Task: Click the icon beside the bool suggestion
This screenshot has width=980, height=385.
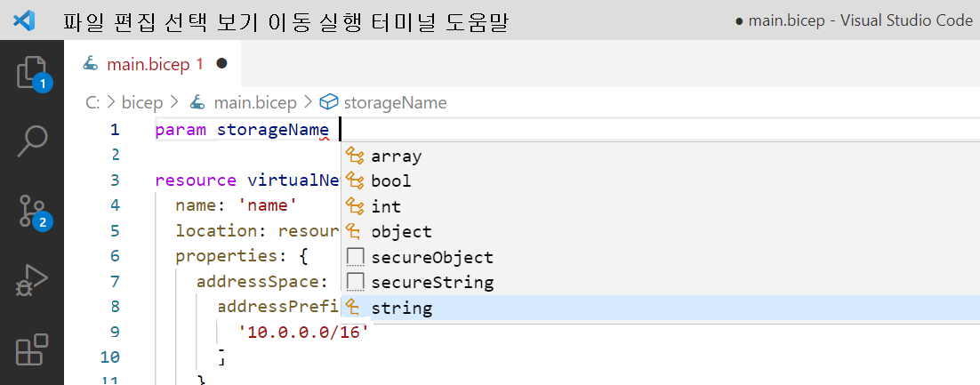Action: tap(354, 180)
